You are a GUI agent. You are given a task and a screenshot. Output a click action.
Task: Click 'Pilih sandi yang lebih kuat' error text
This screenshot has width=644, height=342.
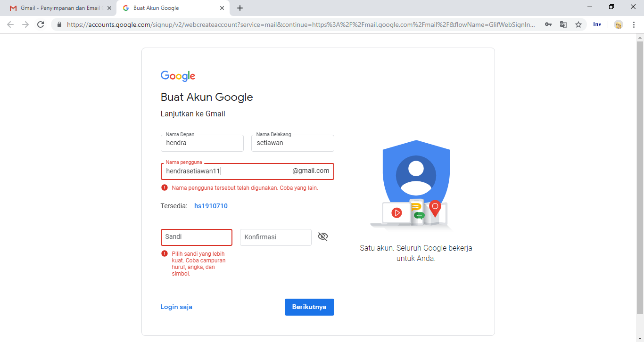[198, 263]
